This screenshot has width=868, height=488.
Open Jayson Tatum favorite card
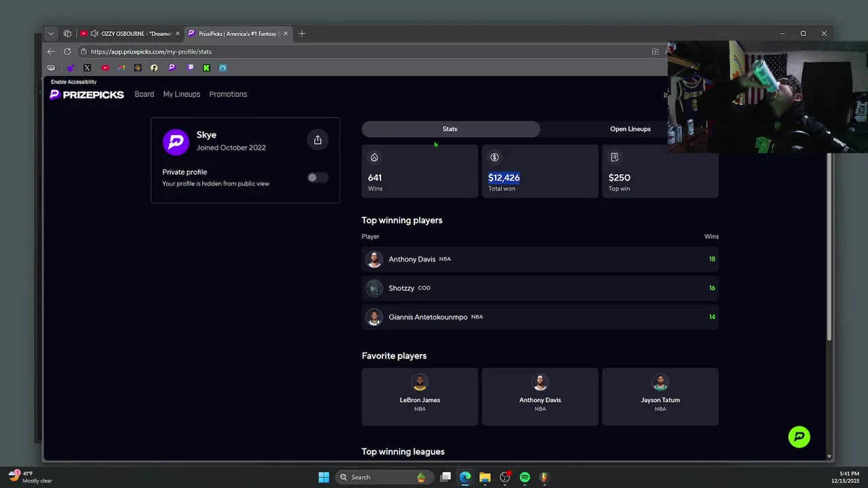tap(660, 396)
